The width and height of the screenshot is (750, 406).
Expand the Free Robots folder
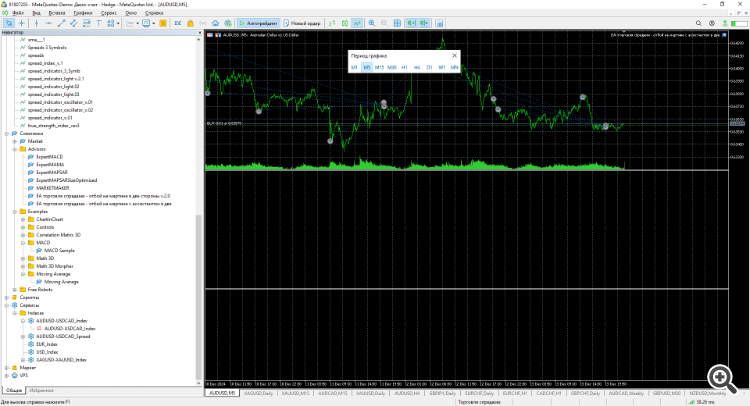15,290
